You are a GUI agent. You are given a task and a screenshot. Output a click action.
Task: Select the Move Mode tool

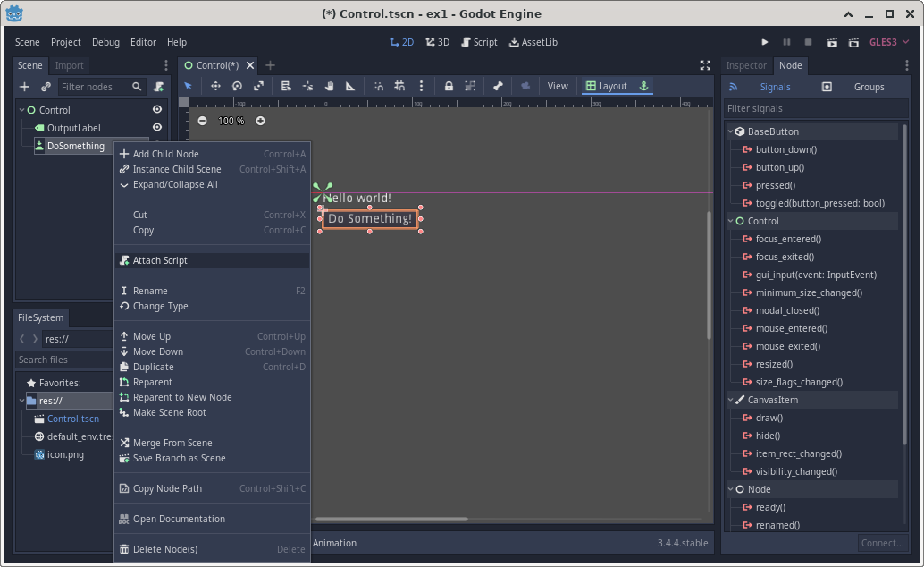pos(215,86)
